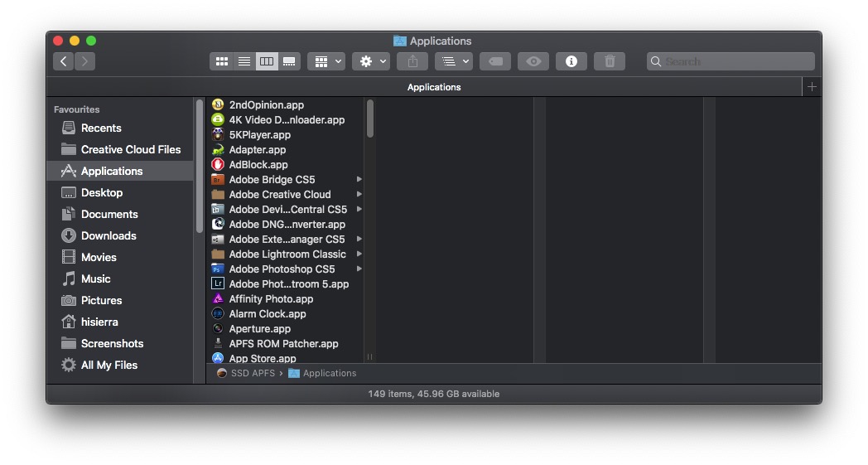Expand Adobe Extension Manager CS5 arrow
Viewport: 868px width, 465px height.
[359, 240]
